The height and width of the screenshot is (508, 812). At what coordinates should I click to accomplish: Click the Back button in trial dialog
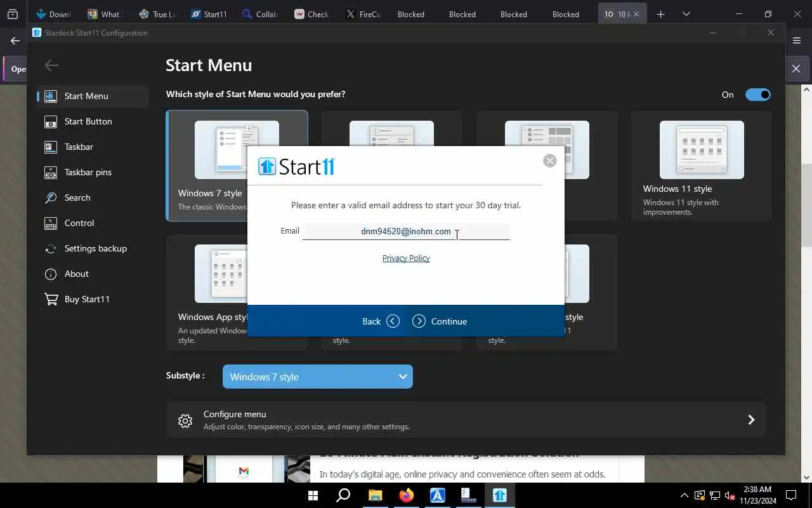tap(381, 321)
